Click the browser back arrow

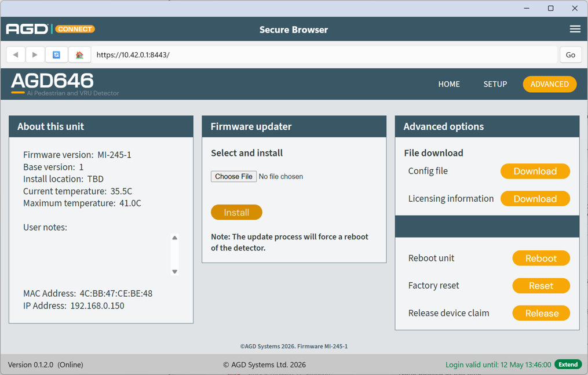pos(16,54)
